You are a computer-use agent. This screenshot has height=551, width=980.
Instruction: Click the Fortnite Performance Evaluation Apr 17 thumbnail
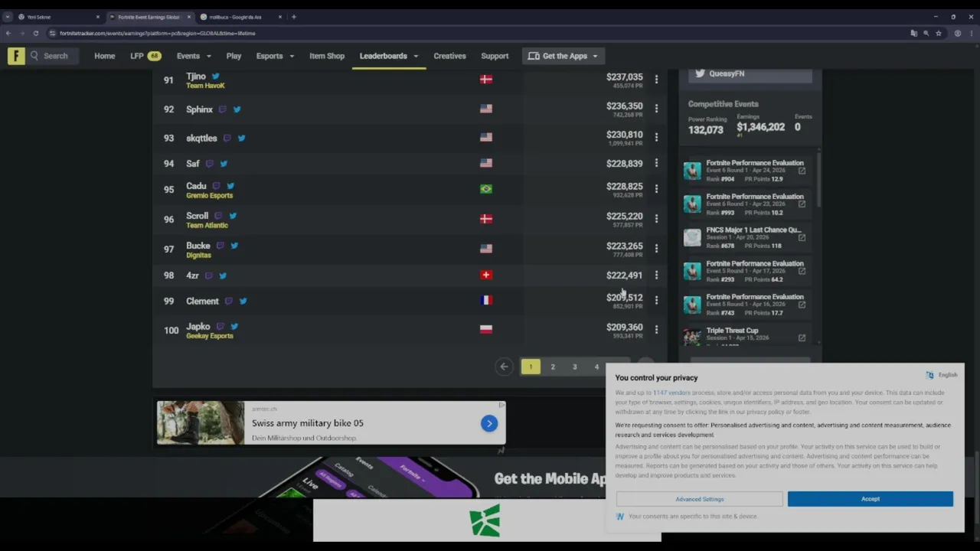(x=692, y=271)
